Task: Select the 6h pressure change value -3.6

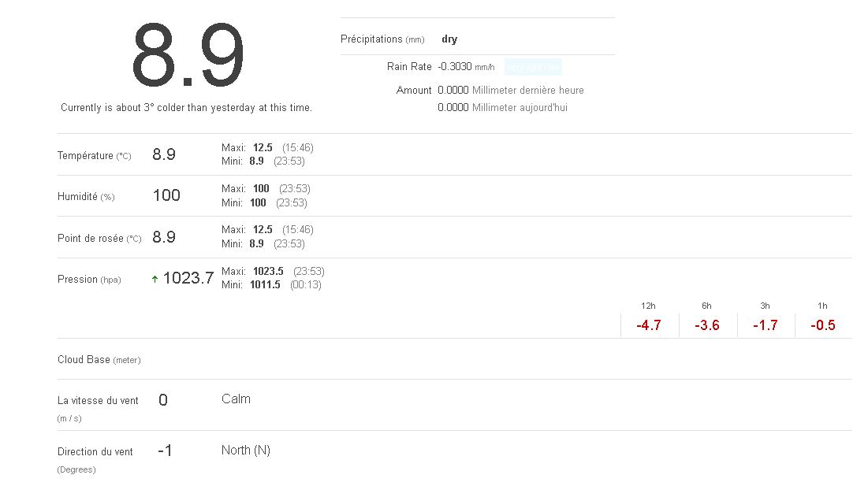Action: (x=707, y=325)
